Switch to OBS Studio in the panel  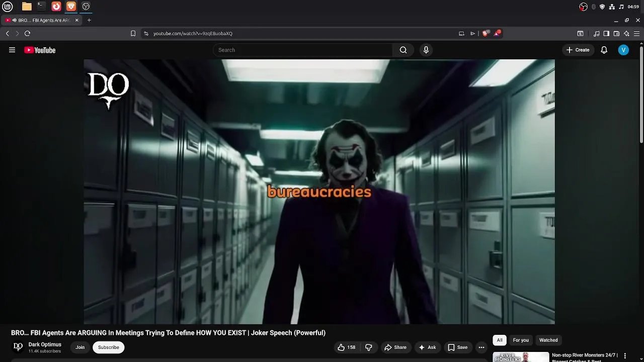[x=86, y=7]
